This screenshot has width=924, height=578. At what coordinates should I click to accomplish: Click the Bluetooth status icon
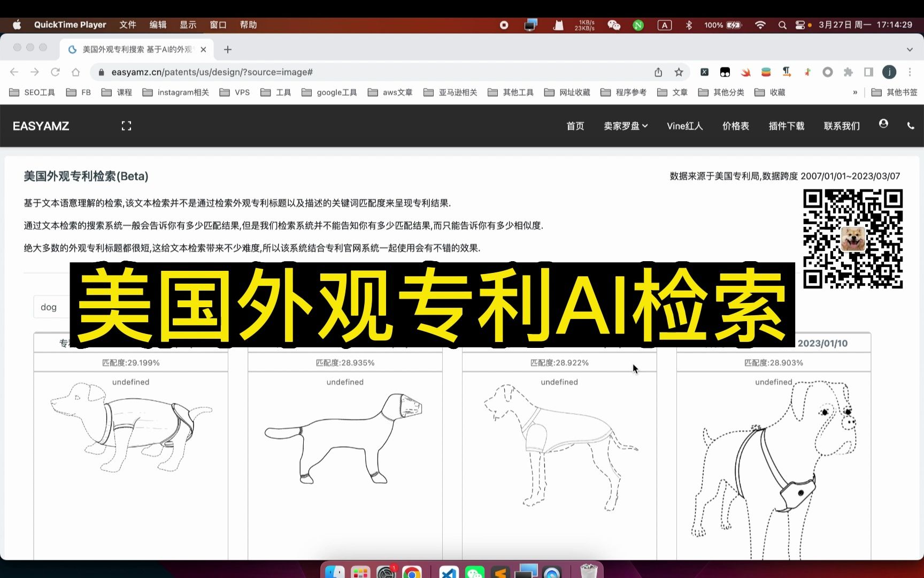[x=689, y=25]
